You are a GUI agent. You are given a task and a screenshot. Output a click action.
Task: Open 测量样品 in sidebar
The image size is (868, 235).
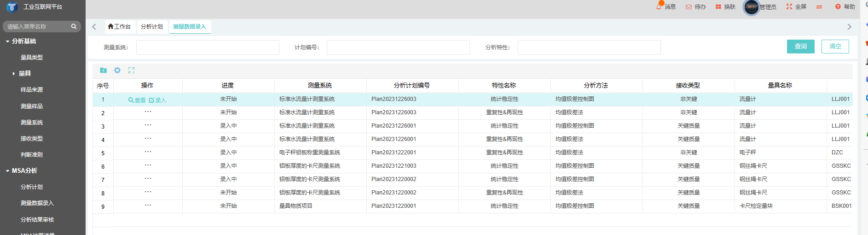coord(32,106)
